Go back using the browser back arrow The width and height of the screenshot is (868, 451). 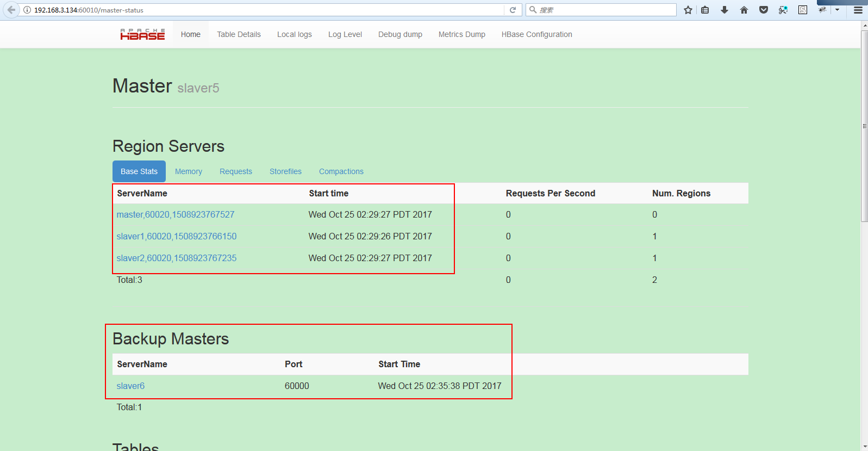point(11,10)
